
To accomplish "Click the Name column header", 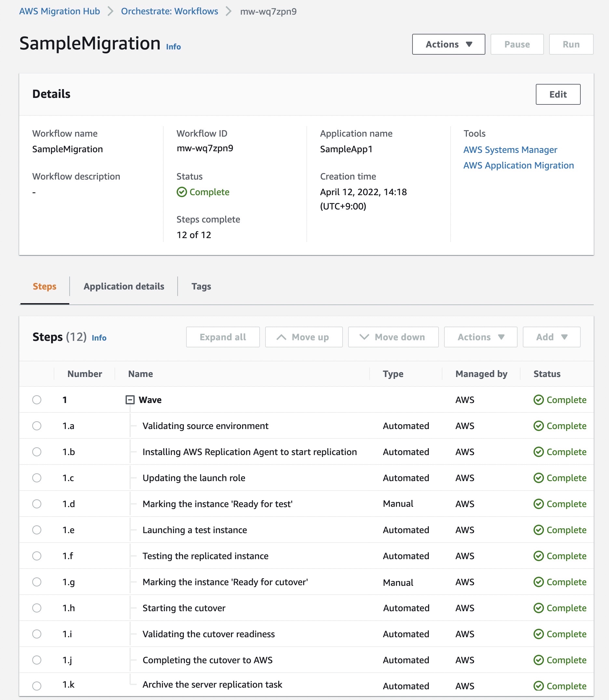I will coord(140,374).
